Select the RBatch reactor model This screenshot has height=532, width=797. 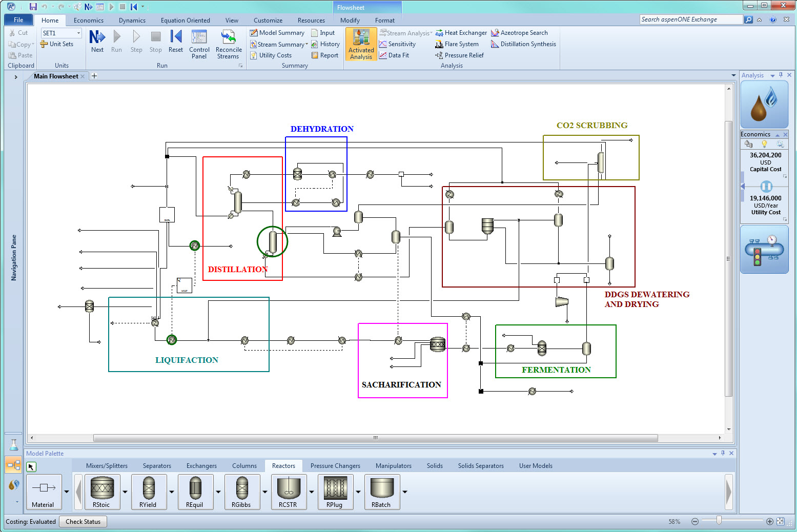point(382,492)
